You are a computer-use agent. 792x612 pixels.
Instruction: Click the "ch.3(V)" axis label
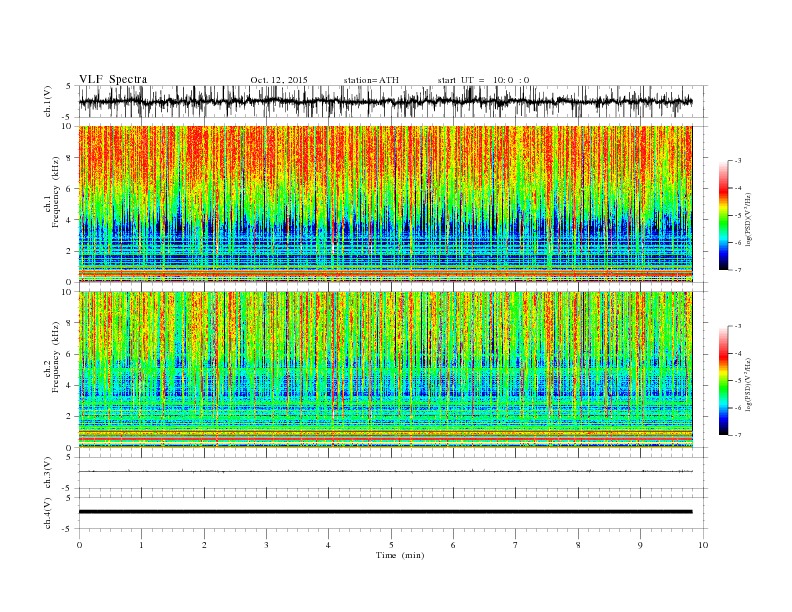coord(48,472)
